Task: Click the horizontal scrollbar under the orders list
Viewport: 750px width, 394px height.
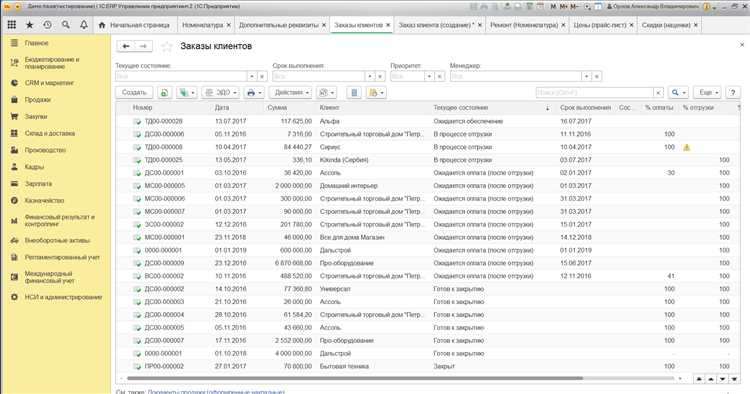Action: (x=352, y=378)
